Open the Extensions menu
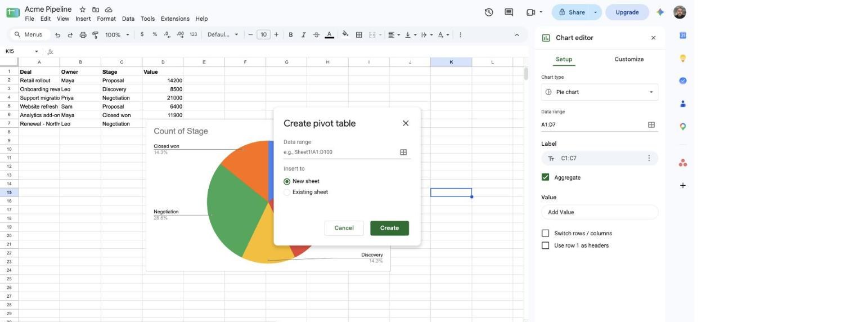The image size is (868, 322). click(x=175, y=19)
